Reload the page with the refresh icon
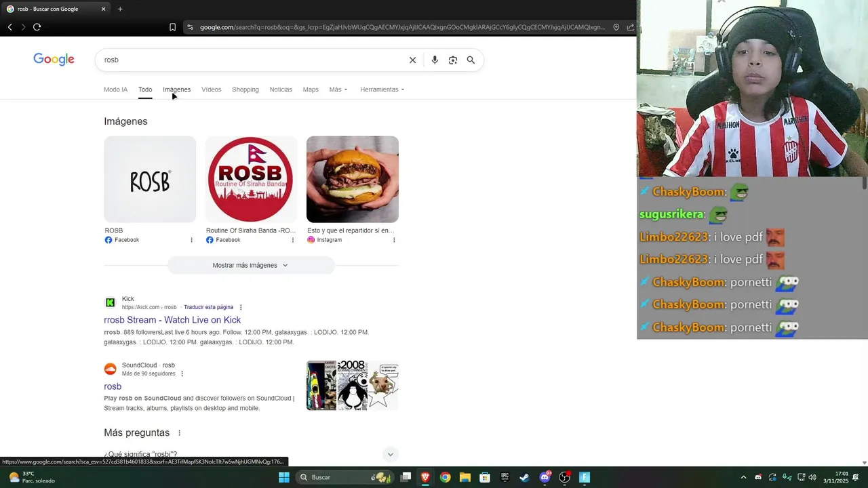The height and width of the screenshot is (488, 868). click(37, 27)
